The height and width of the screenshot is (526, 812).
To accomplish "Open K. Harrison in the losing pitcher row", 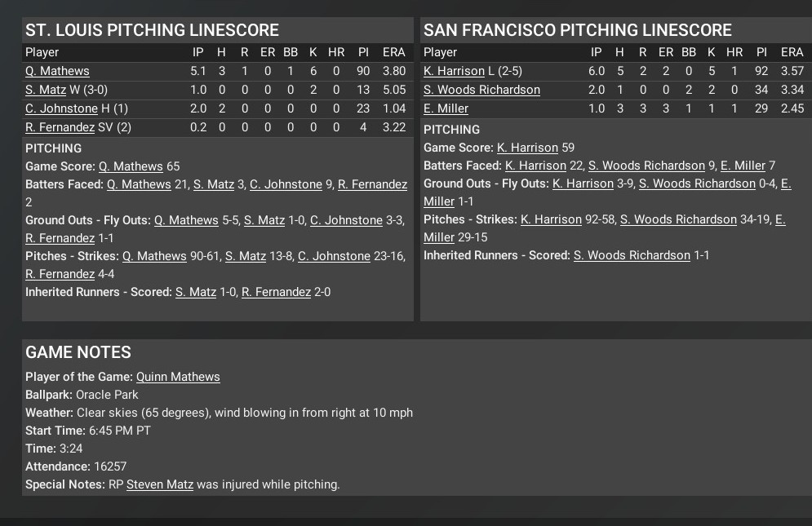I will pyautogui.click(x=454, y=71).
